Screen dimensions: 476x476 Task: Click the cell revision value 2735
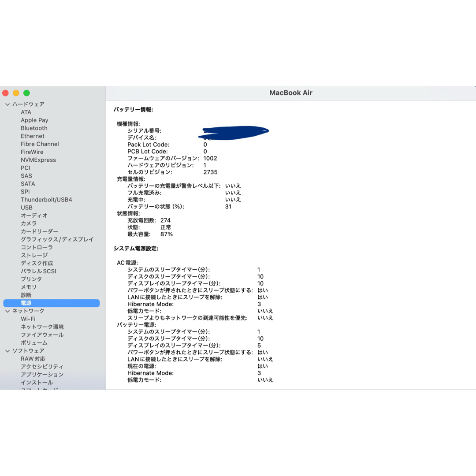(x=210, y=172)
